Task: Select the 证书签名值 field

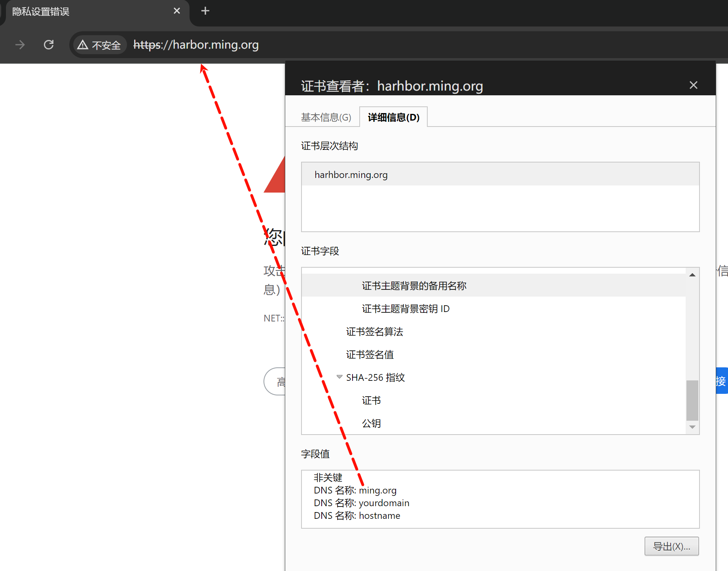Action: (x=370, y=355)
